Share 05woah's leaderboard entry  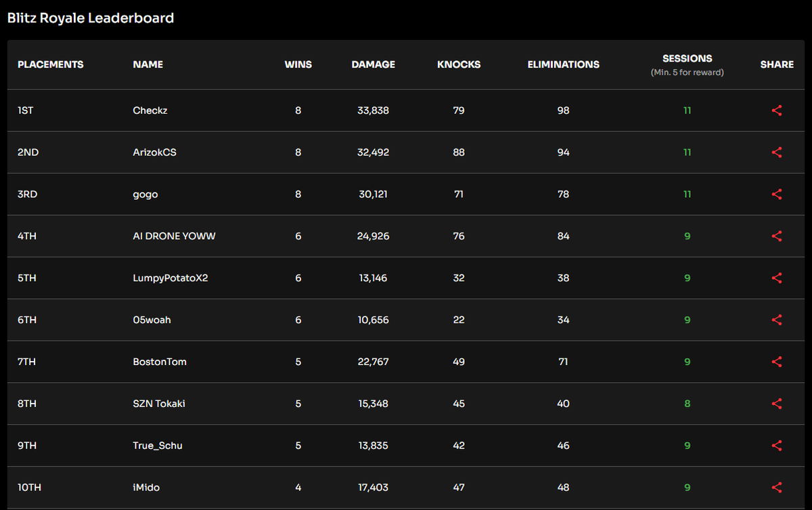point(777,320)
